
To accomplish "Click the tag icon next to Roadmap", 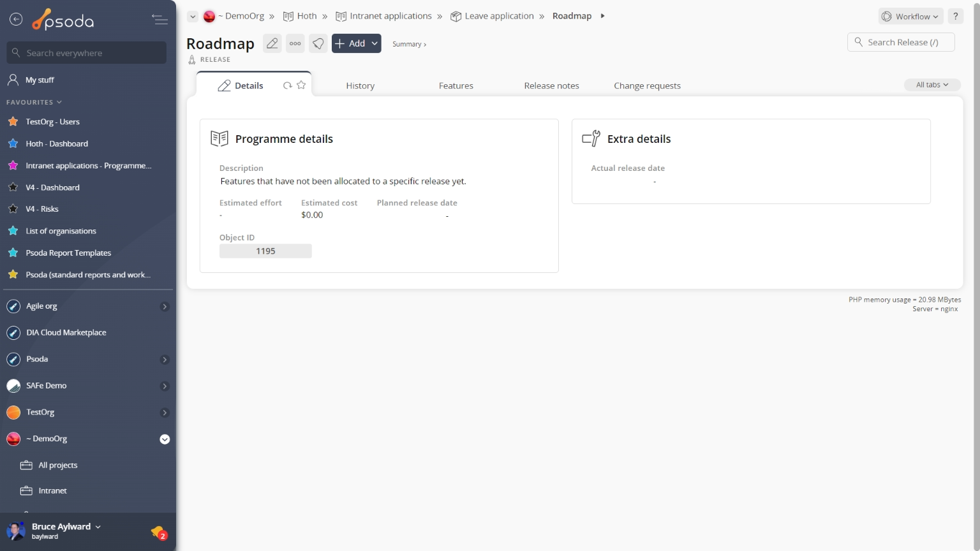I will (x=318, y=43).
